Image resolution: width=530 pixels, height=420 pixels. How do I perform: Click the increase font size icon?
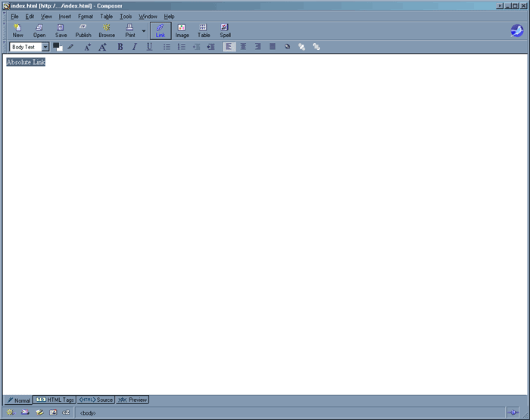pos(102,47)
